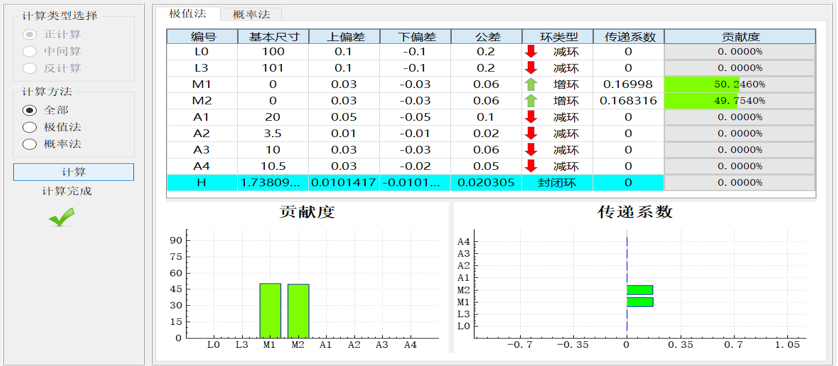
Task: Click the basic size cell 101
Action: coord(274,68)
